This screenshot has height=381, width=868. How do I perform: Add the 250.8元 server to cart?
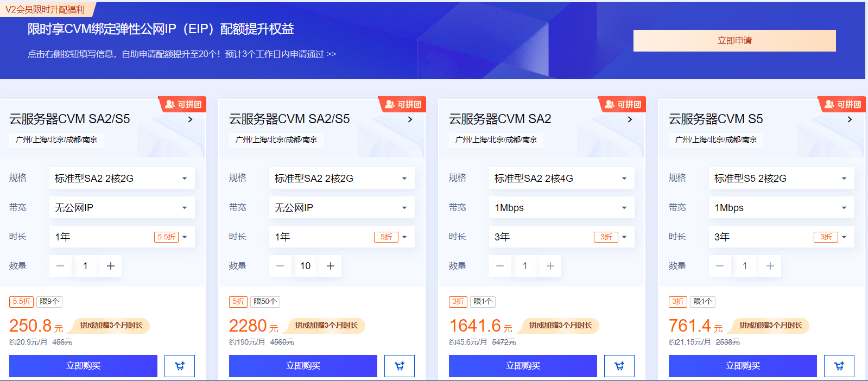click(x=180, y=366)
